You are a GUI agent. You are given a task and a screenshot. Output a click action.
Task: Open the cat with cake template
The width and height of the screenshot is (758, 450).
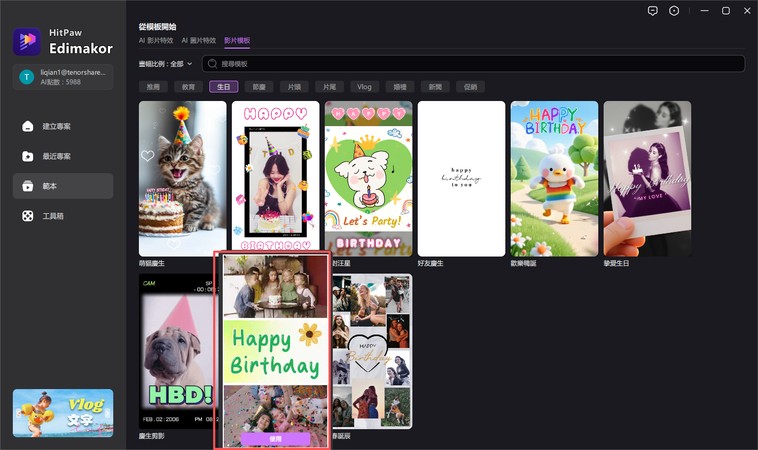[183, 178]
